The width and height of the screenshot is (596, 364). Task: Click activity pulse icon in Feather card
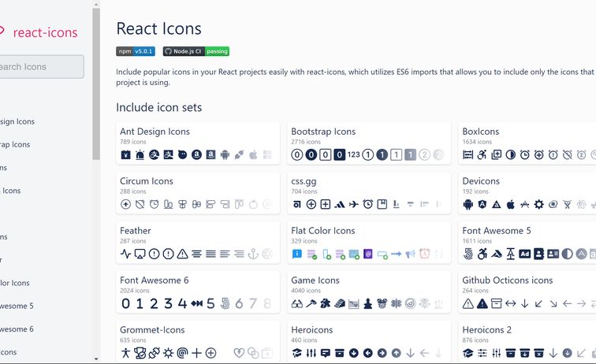pos(125,254)
